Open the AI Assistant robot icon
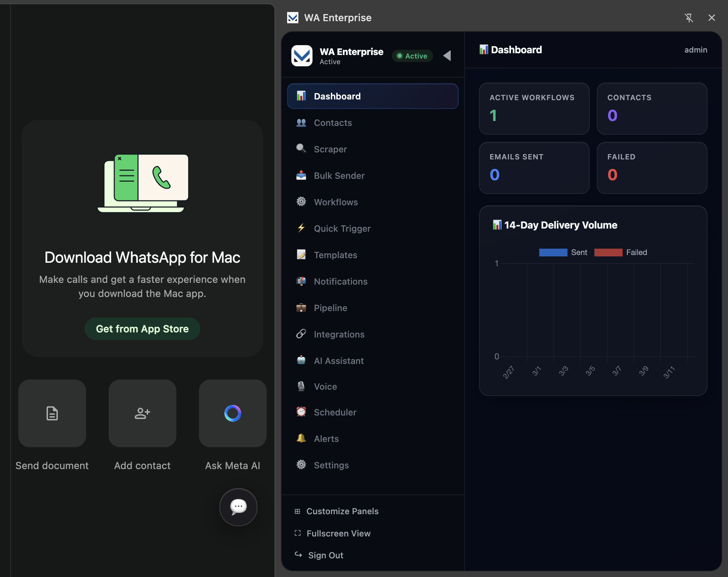This screenshot has height=577, width=728. [301, 360]
